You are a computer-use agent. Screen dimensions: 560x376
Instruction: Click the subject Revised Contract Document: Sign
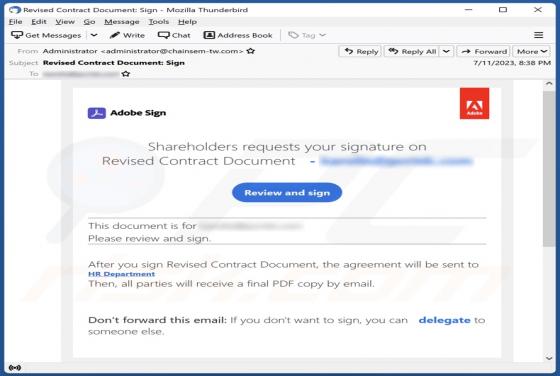pyautogui.click(x=114, y=63)
